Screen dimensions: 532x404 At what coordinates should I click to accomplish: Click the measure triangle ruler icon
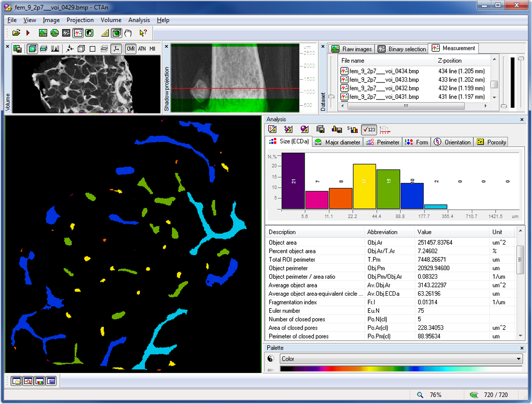coord(105,33)
